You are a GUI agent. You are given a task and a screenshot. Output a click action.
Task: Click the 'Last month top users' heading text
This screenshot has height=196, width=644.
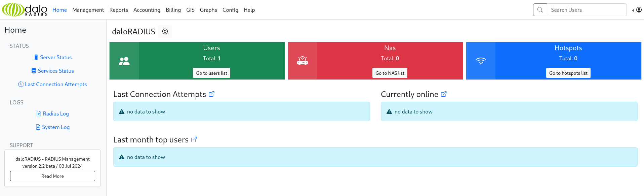point(151,140)
